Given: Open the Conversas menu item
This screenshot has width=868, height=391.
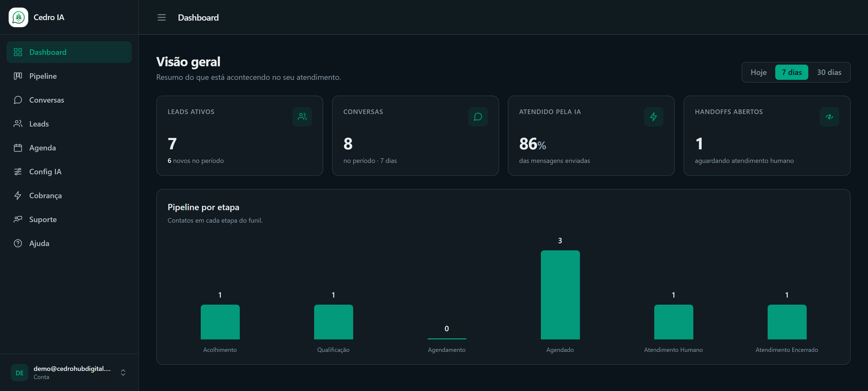Looking at the screenshot, I should point(69,100).
